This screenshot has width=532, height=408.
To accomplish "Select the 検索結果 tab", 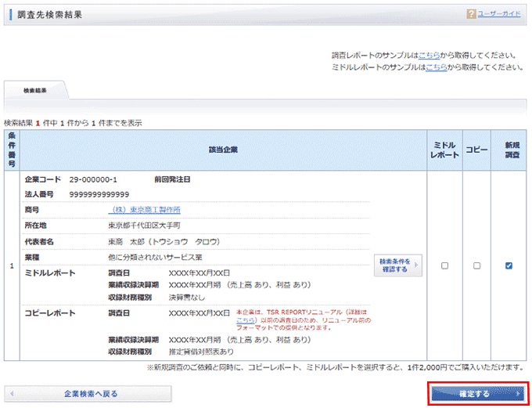I will pyautogui.click(x=35, y=91).
